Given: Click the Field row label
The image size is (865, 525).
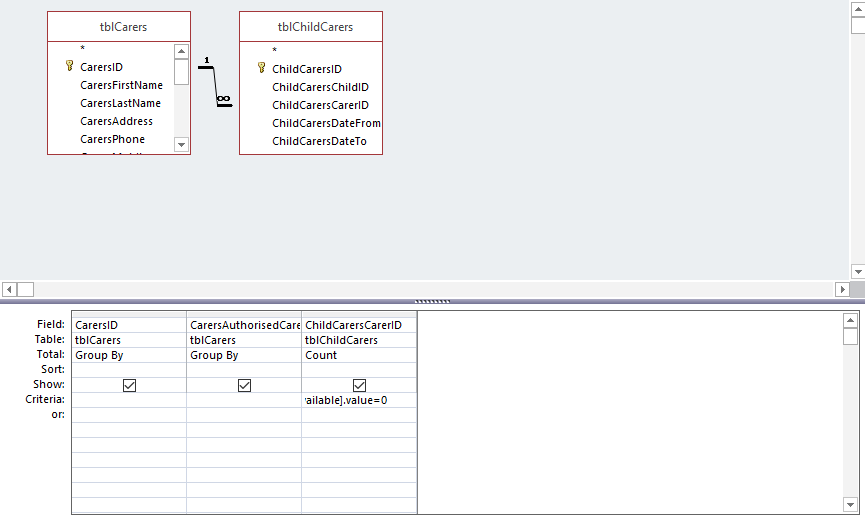Looking at the screenshot, I should (x=51, y=324).
